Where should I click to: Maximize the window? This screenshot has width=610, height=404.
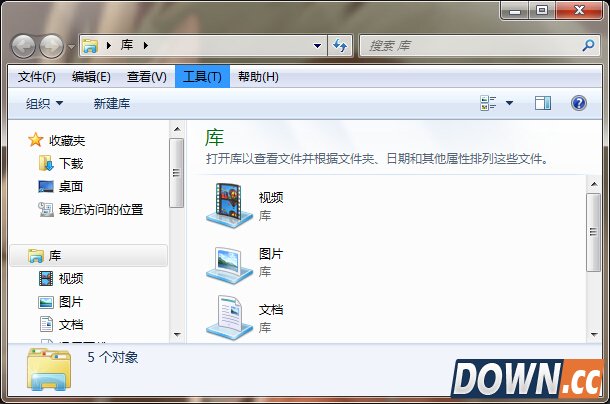(542, 11)
